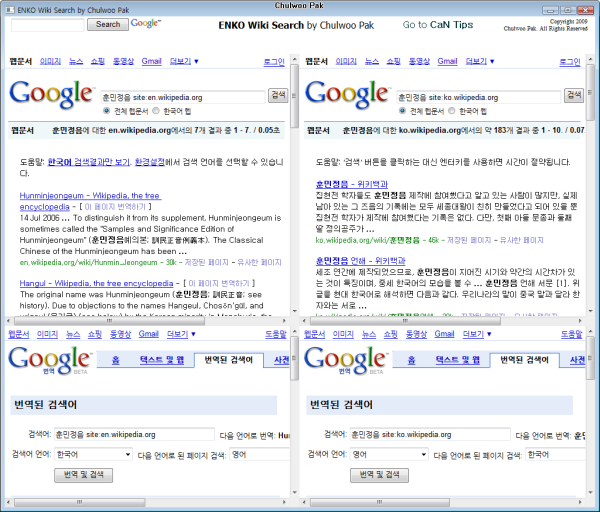Select 한국어 웹 radio in ko.wikipedia pane

pos(452,111)
